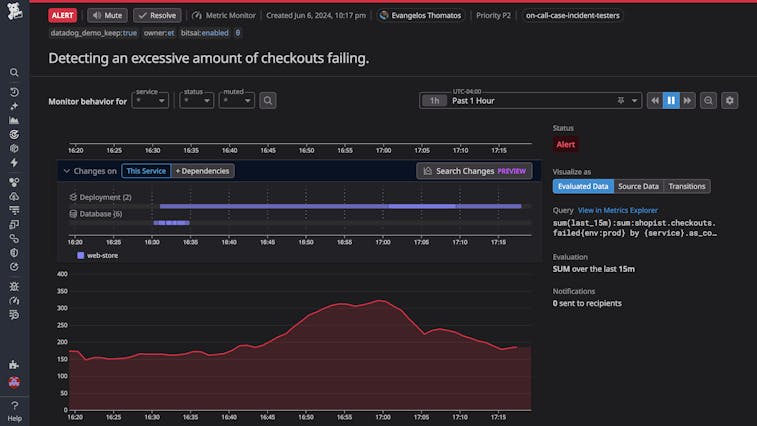This screenshot has height=426, width=757.
Task: Enable the + Dependencies filter
Action: point(203,171)
